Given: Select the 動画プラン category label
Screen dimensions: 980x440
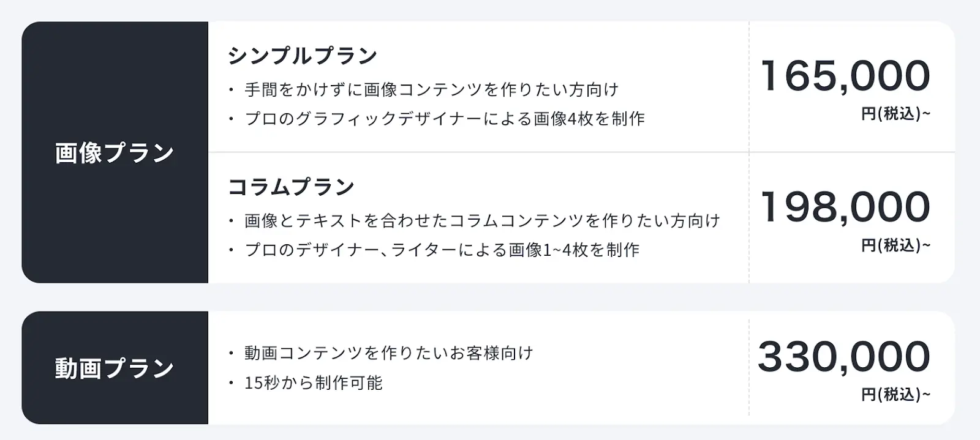Looking at the screenshot, I should tap(115, 368).
